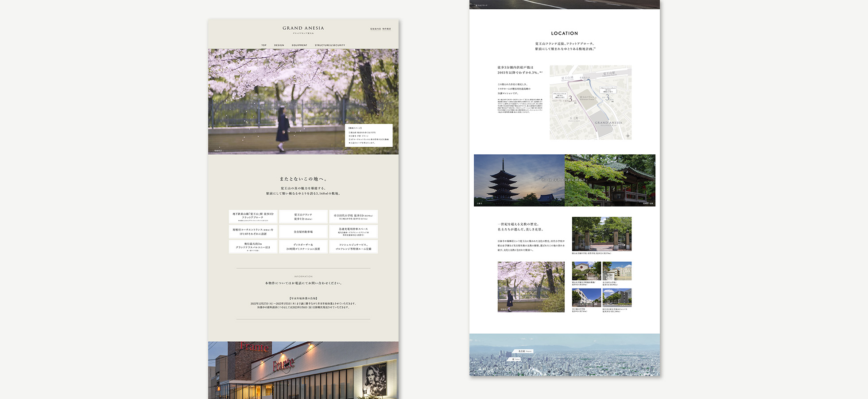The height and width of the screenshot is (399, 868).
Task: Click the Frante storefront photo
Action: coord(303,370)
